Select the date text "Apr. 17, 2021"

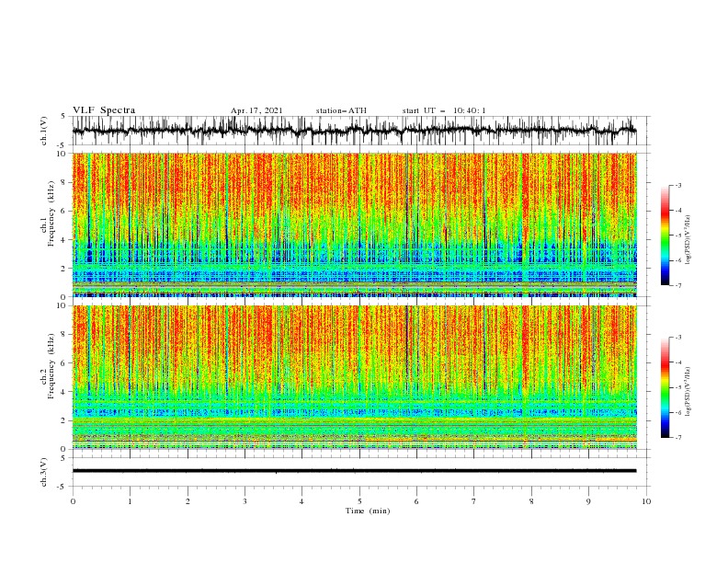click(256, 110)
